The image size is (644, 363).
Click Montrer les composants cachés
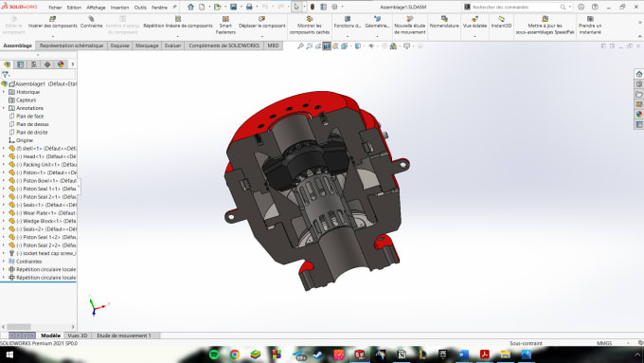click(310, 25)
